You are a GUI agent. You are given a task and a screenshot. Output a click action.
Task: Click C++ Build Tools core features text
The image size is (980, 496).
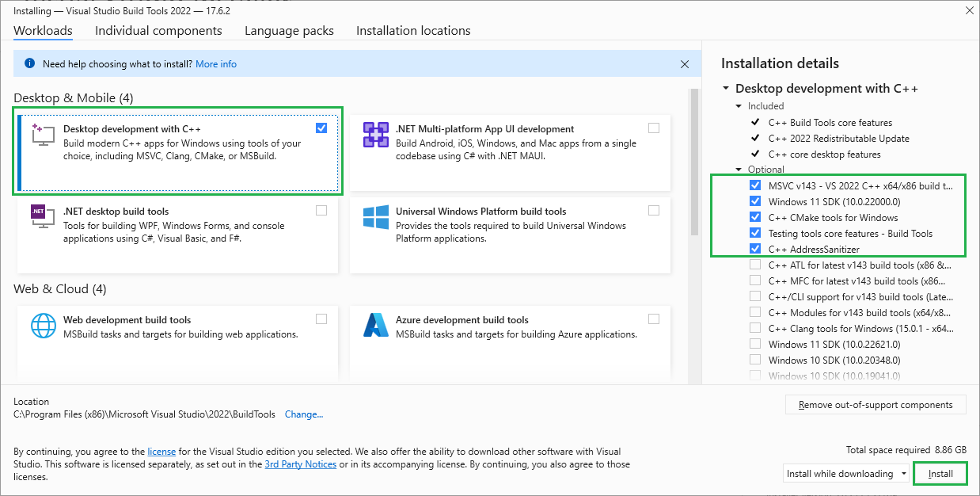(830, 123)
